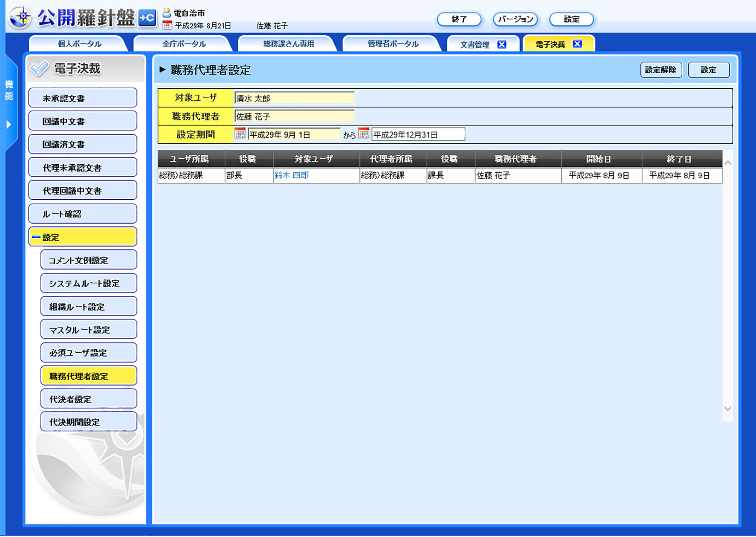Open 代決者設定
The image size is (756, 537).
[x=89, y=399]
